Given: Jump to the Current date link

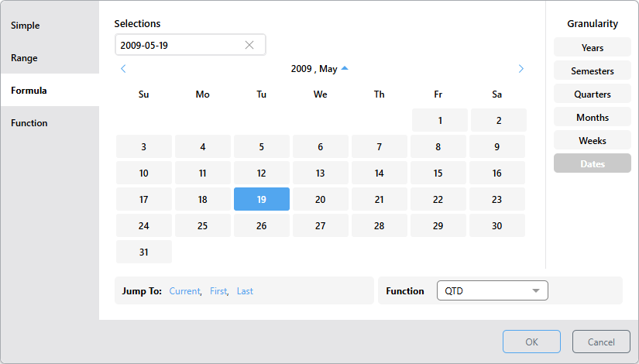Looking at the screenshot, I should click(184, 291).
